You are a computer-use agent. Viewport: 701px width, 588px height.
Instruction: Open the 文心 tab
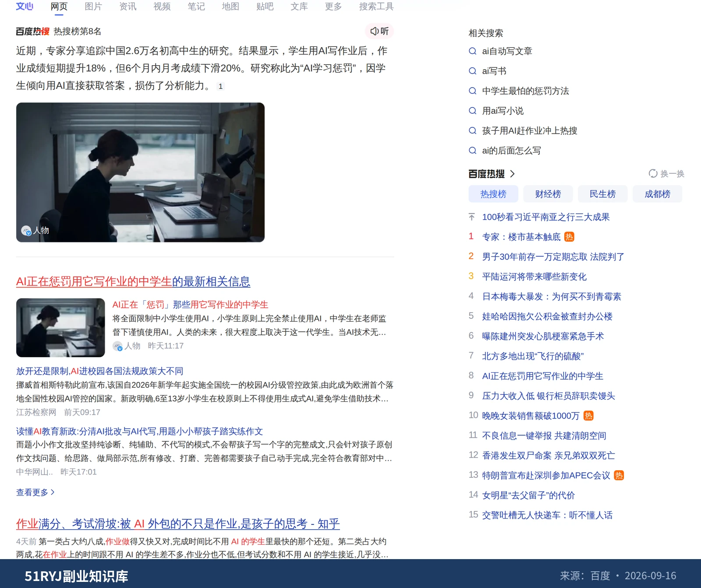pos(25,6)
